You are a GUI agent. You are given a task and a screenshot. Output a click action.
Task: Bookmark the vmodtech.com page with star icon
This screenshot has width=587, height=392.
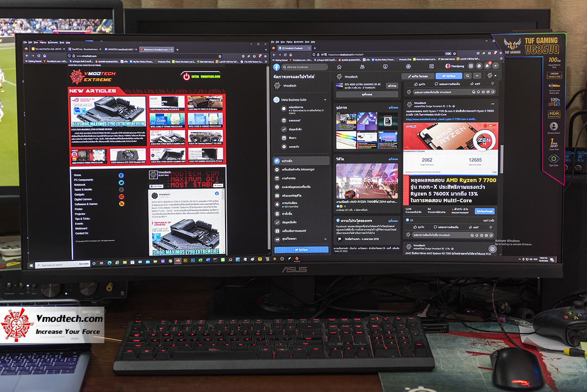tap(220, 56)
